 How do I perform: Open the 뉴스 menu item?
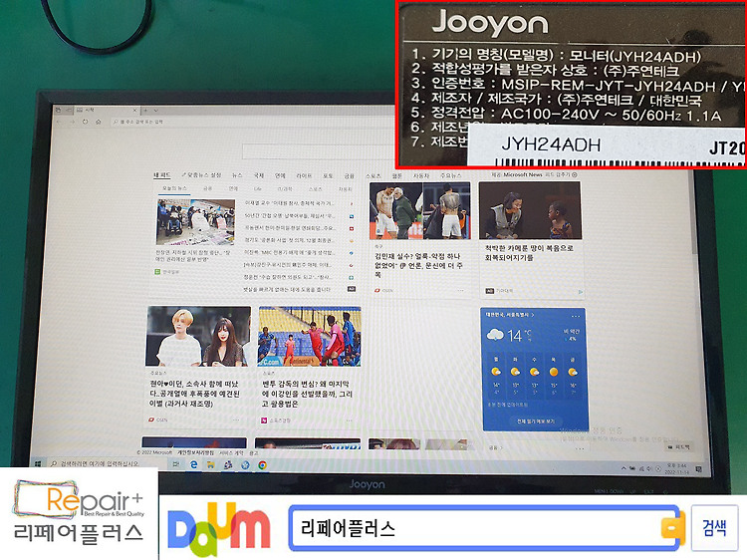point(237,175)
